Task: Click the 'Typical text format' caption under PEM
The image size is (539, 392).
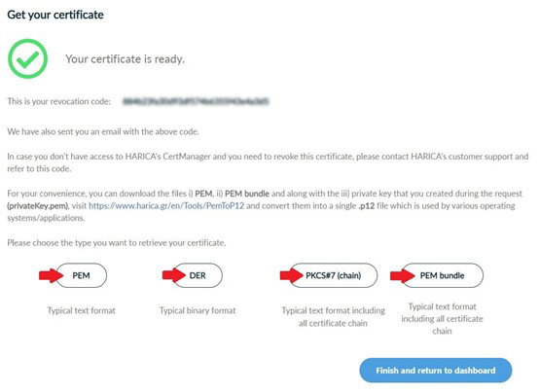Action: point(81,310)
